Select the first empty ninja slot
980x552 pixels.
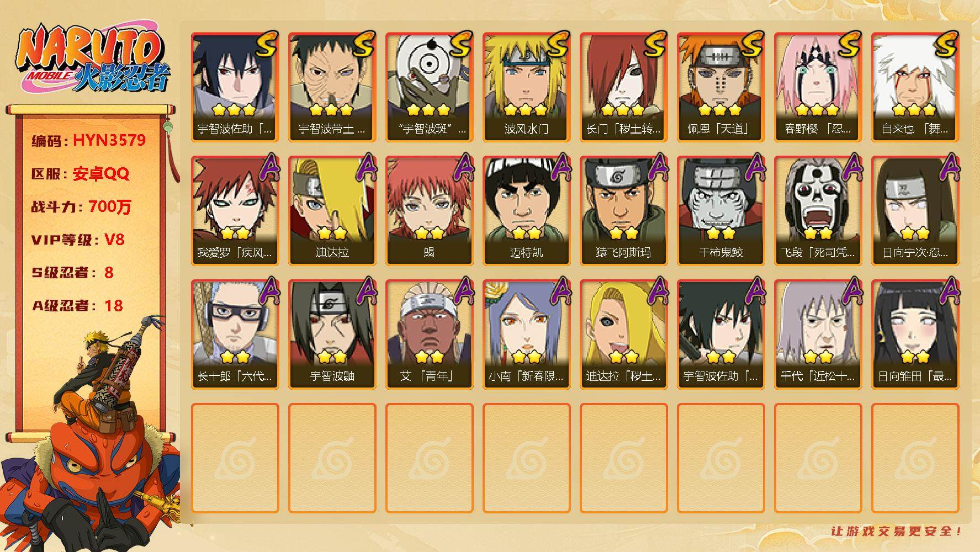tap(235, 458)
